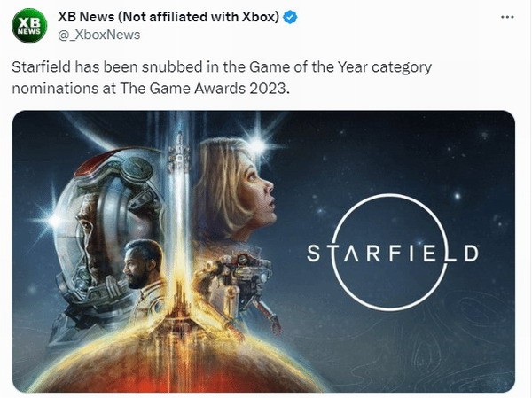Open the XB News profile avatar
532x398 pixels.
click(29, 26)
